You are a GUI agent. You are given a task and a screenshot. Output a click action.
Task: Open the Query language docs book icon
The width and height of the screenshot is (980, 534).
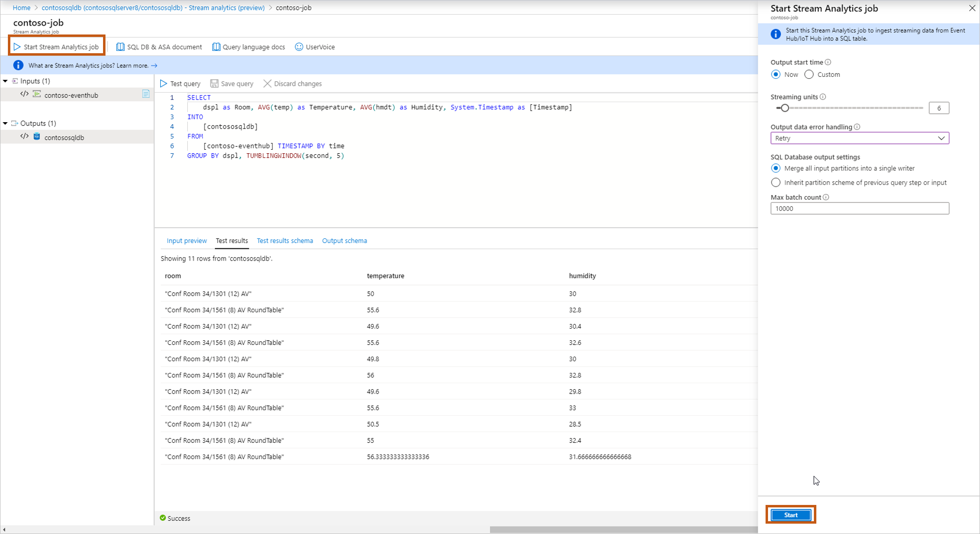(x=216, y=47)
